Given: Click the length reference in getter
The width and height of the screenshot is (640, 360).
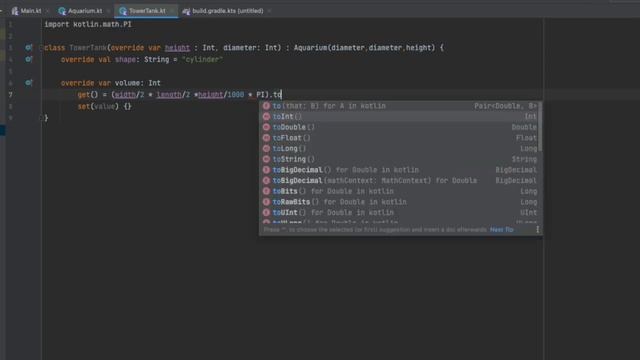Looking at the screenshot, I should pos(169,95).
